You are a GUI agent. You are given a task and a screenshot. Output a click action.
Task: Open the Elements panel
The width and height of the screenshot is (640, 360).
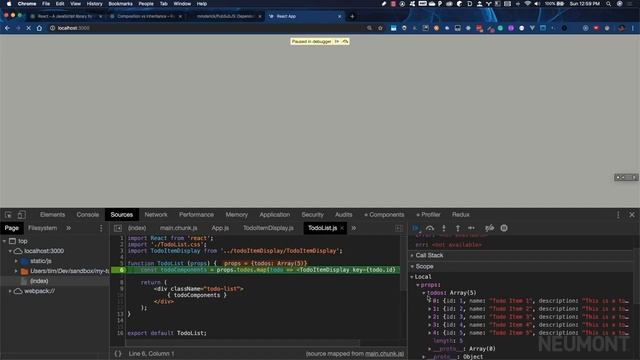tap(52, 215)
